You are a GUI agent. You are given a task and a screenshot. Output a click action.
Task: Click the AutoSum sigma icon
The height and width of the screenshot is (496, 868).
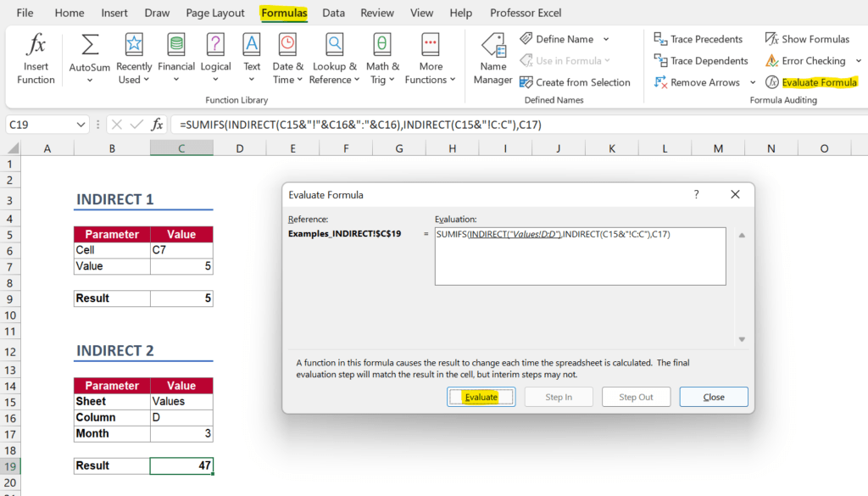coord(90,46)
